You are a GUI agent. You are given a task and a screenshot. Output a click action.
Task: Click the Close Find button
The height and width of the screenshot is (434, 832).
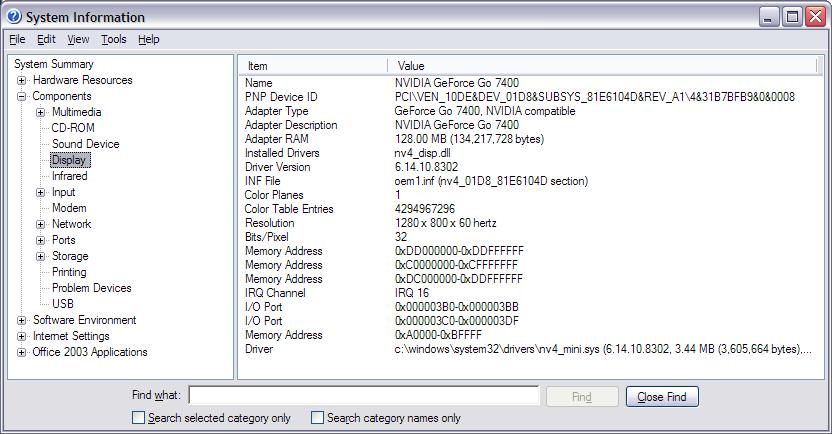coord(662,397)
